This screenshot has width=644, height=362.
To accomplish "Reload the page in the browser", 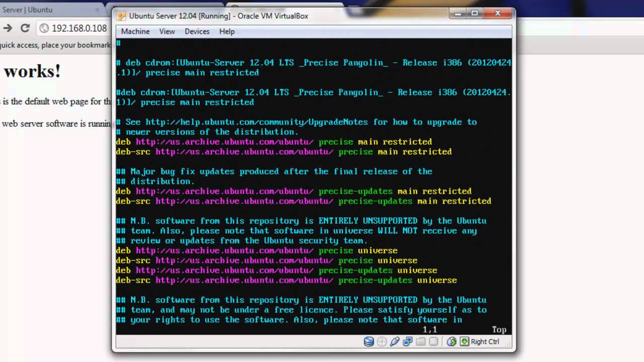I will 25,28.
